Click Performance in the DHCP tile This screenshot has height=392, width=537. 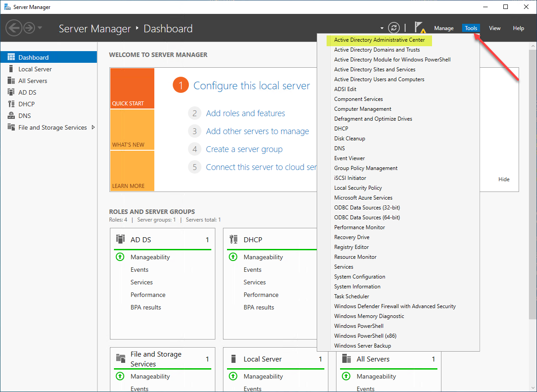click(x=261, y=295)
